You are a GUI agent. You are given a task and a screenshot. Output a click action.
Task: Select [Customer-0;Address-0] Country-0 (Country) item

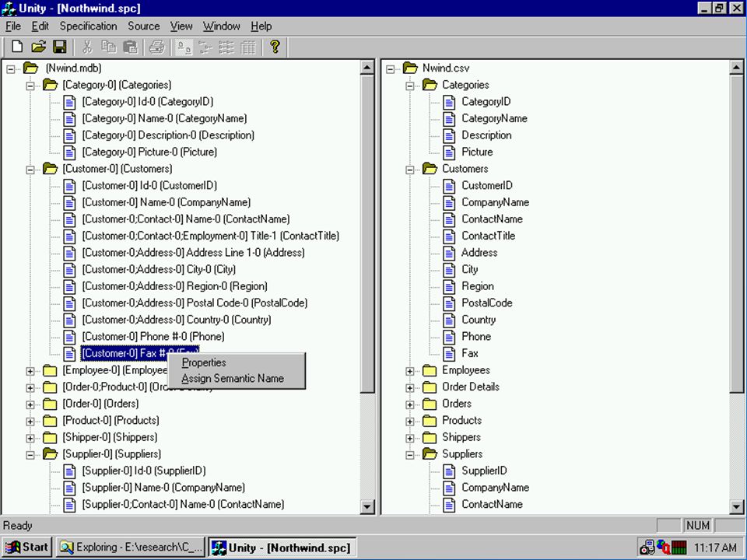point(177,320)
